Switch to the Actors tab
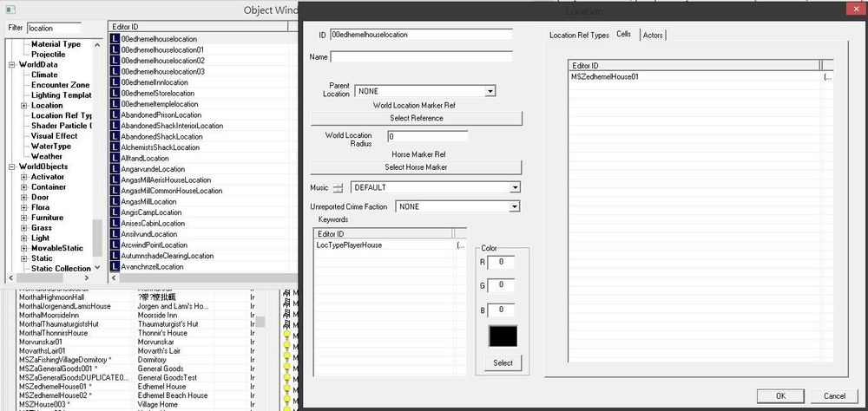 click(654, 35)
